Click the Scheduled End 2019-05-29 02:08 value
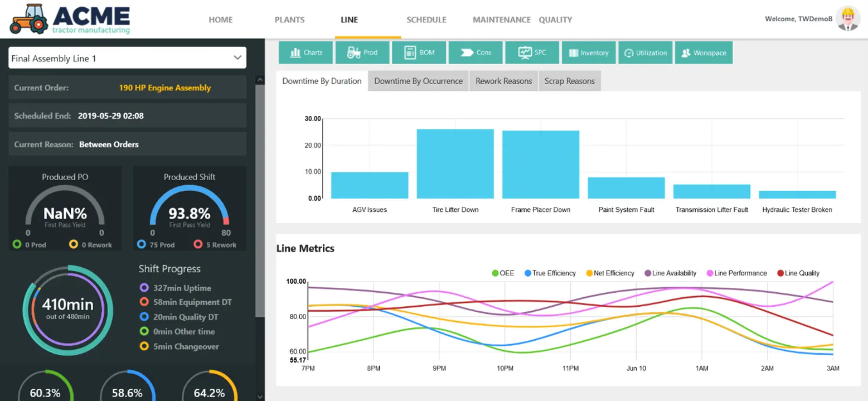The height and width of the screenshot is (401, 868). 111,116
